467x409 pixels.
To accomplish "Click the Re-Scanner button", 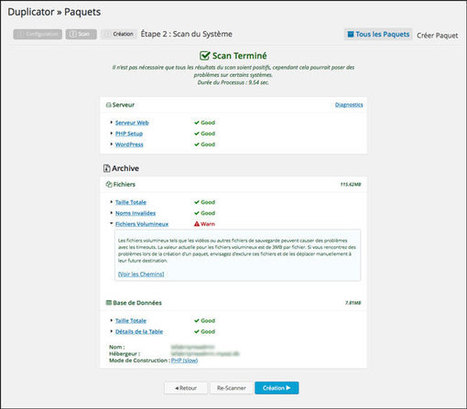I will (x=231, y=388).
